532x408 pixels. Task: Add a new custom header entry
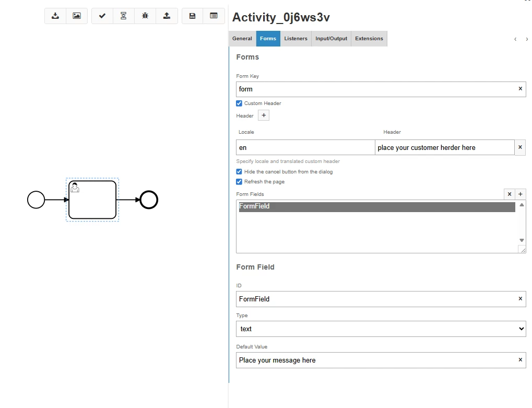tap(264, 115)
